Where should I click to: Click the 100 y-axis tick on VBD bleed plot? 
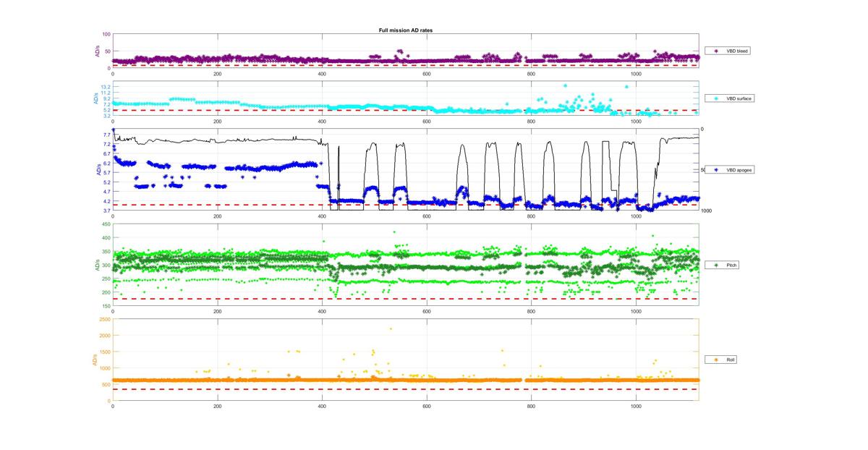click(106, 35)
